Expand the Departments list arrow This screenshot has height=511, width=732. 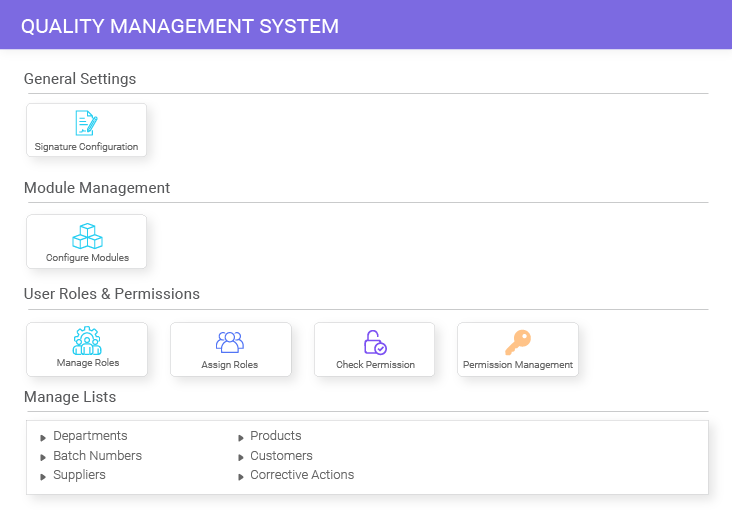[x=43, y=438]
